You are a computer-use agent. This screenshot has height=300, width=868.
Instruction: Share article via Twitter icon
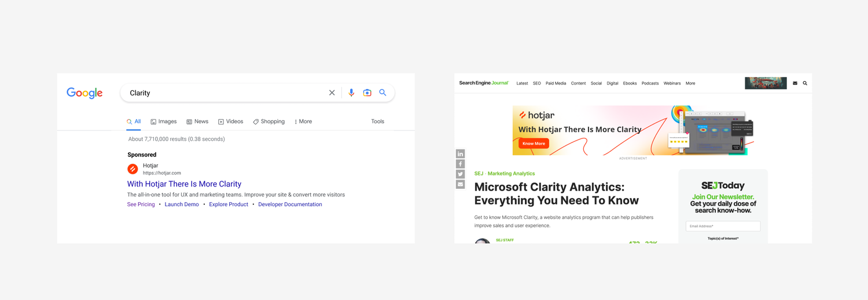pyautogui.click(x=460, y=174)
